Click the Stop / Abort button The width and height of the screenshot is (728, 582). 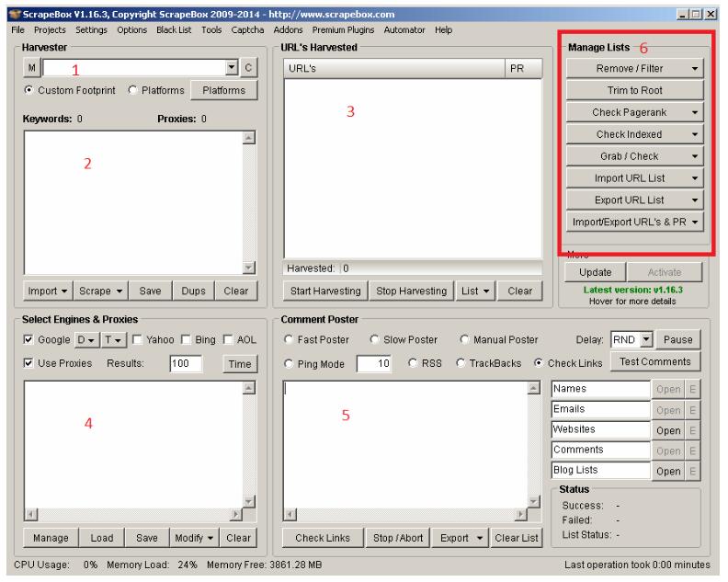tap(398, 538)
